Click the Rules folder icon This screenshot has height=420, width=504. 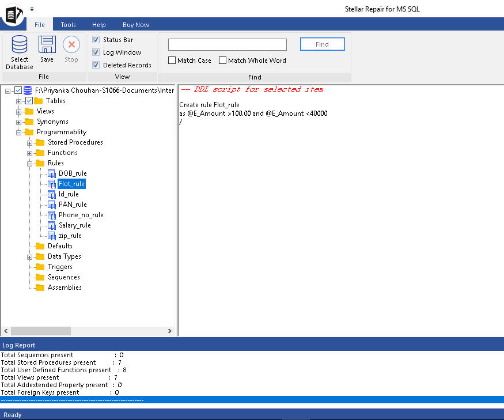pyautogui.click(x=40, y=163)
